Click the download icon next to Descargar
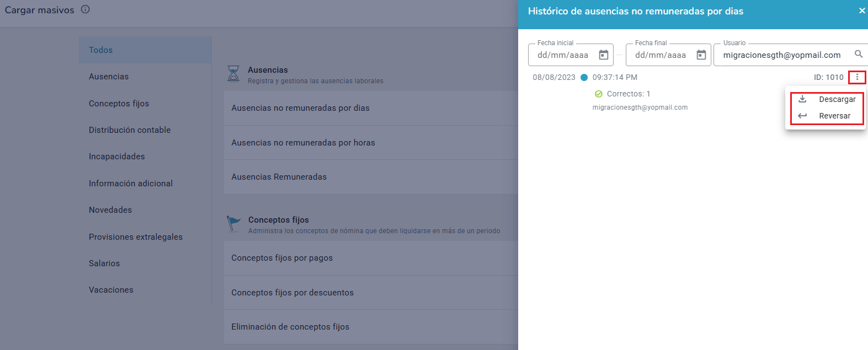Image resolution: width=868 pixels, height=350 pixels. 802,99
